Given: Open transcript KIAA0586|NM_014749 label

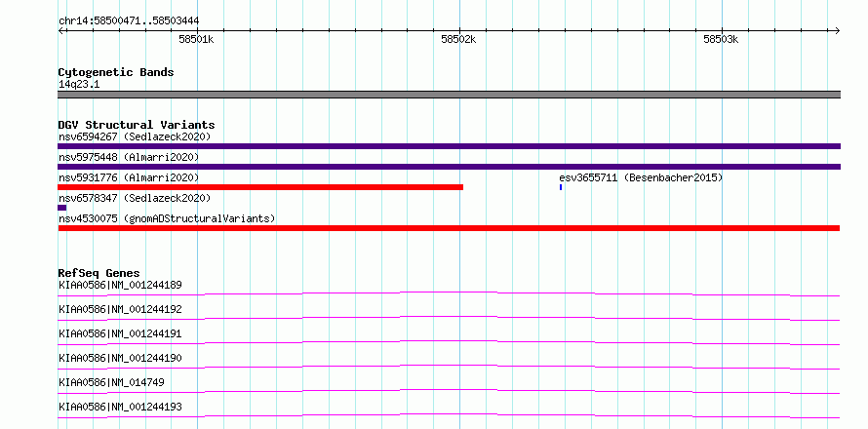Looking at the screenshot, I should pyautogui.click(x=111, y=382).
